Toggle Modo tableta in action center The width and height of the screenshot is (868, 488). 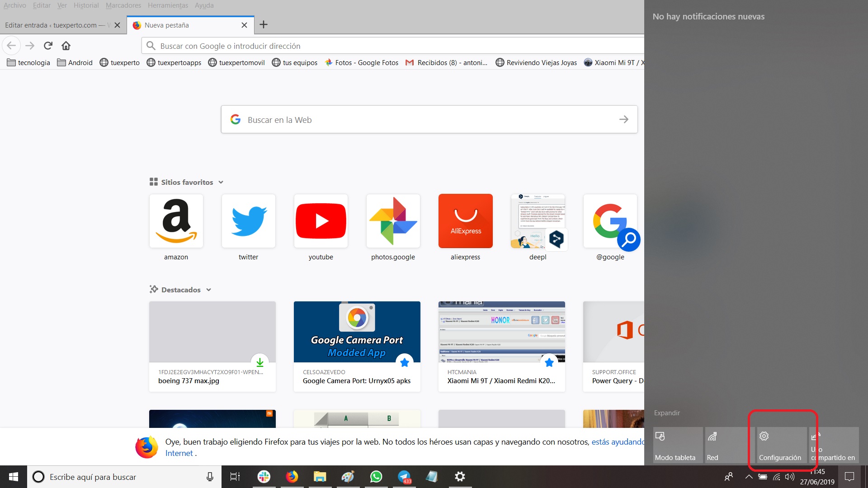(676, 445)
